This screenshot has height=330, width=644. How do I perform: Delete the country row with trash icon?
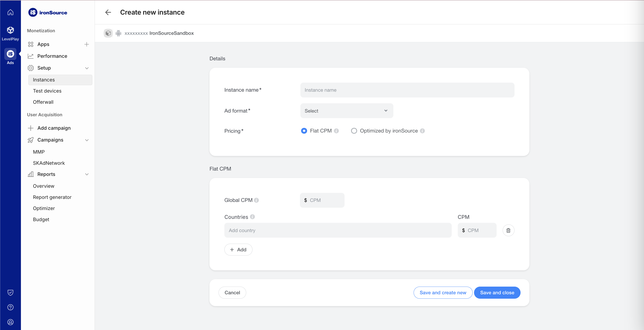508,230
